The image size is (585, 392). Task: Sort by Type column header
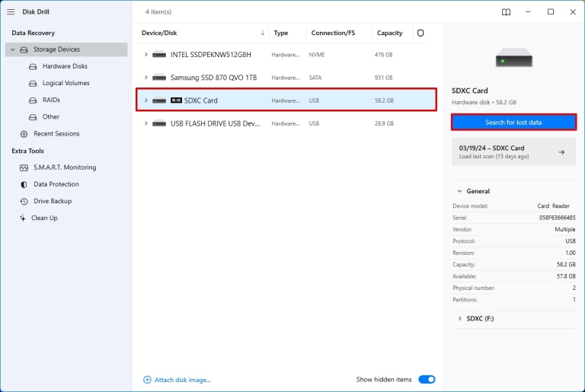point(280,33)
